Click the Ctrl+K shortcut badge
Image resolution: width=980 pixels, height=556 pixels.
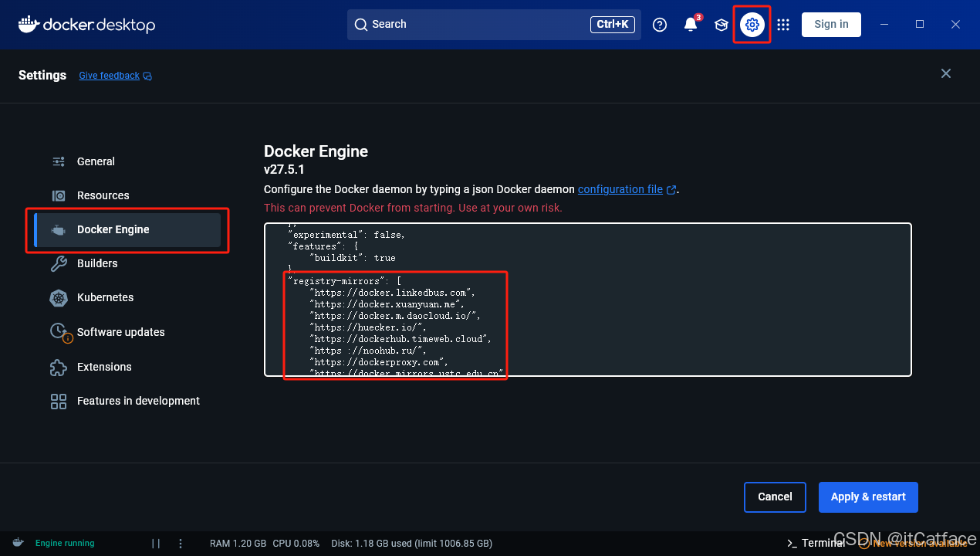613,25
